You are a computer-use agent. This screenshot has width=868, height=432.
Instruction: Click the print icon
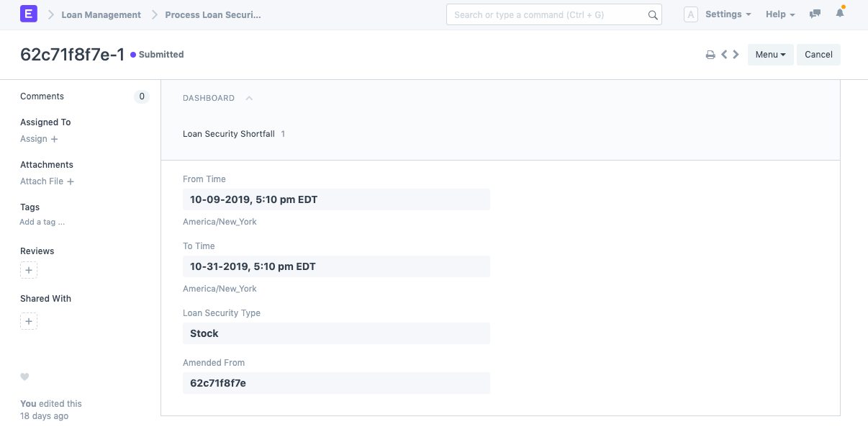(710, 55)
